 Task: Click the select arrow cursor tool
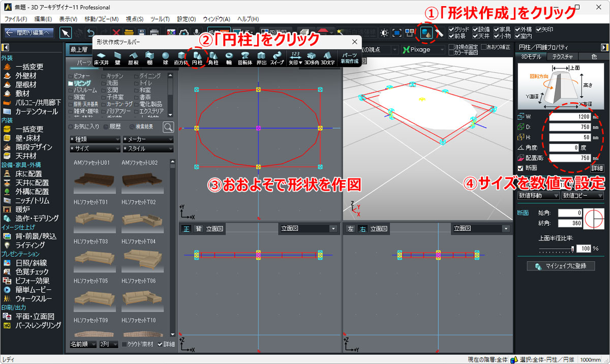[x=66, y=33]
